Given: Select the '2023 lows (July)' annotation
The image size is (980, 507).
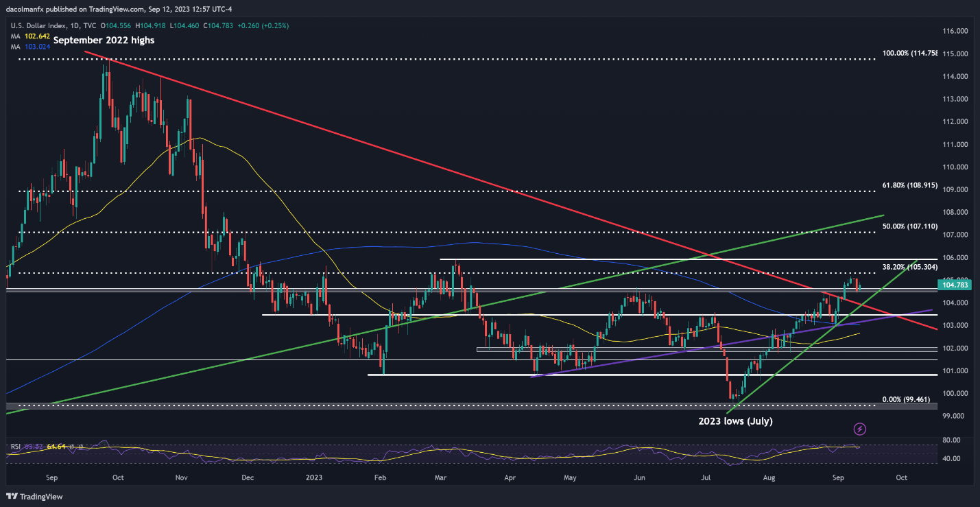Looking at the screenshot, I should click(x=737, y=421).
